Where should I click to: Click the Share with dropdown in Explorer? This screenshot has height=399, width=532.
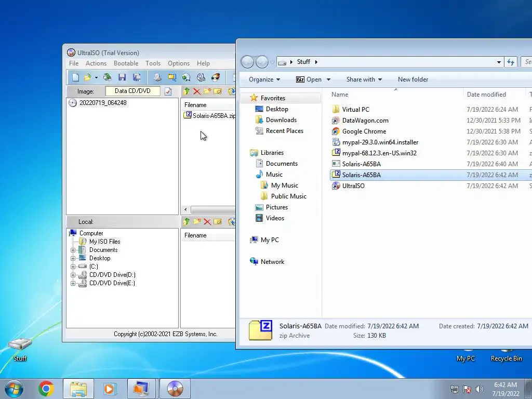[364, 79]
